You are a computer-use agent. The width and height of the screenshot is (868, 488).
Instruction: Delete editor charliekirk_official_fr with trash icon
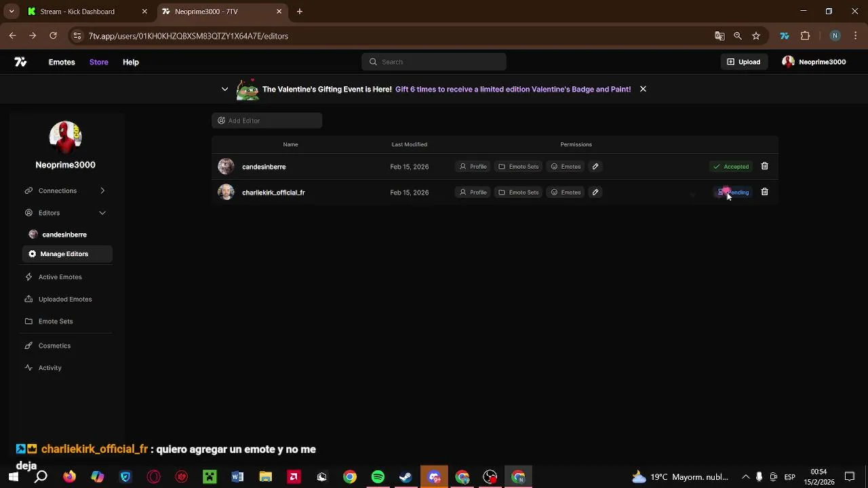point(764,192)
